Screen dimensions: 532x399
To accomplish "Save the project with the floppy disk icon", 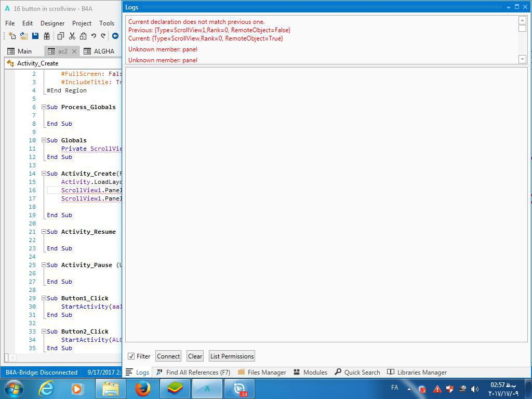I will click(35, 36).
